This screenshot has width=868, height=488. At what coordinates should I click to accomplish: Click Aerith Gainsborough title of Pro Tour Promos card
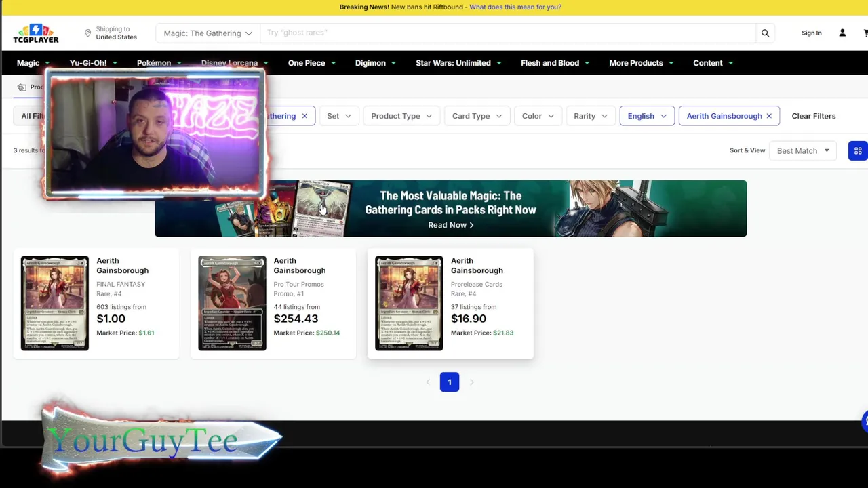click(300, 266)
